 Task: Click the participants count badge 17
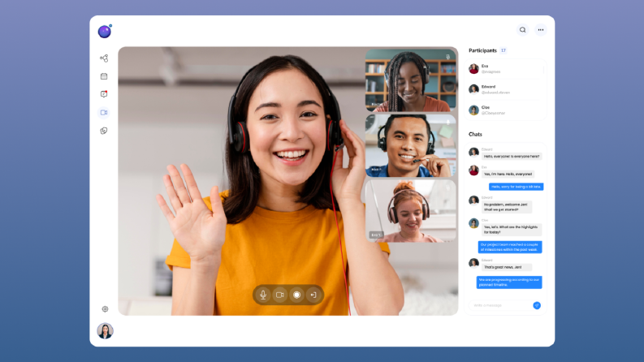[504, 50]
